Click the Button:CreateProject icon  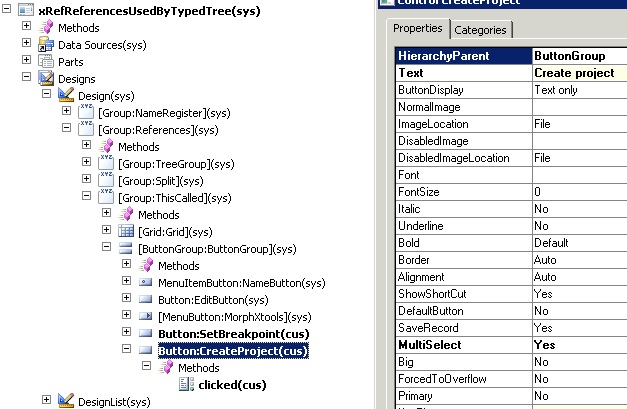(x=146, y=350)
